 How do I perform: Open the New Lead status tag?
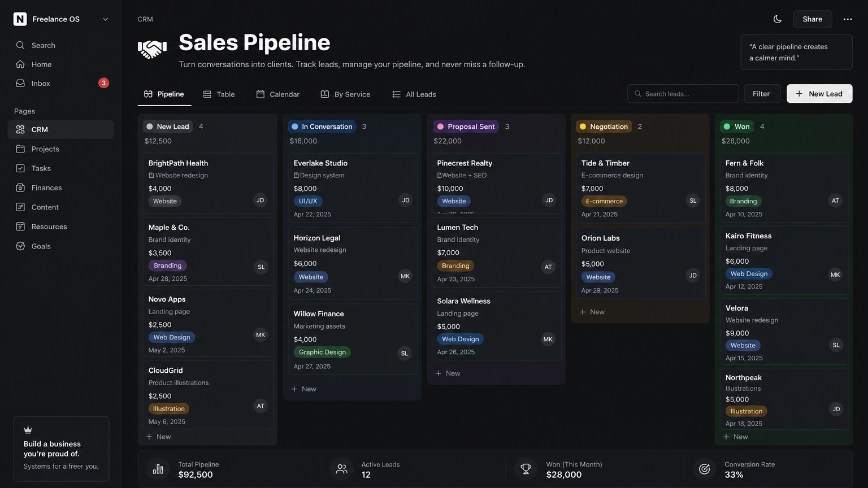[x=167, y=127]
